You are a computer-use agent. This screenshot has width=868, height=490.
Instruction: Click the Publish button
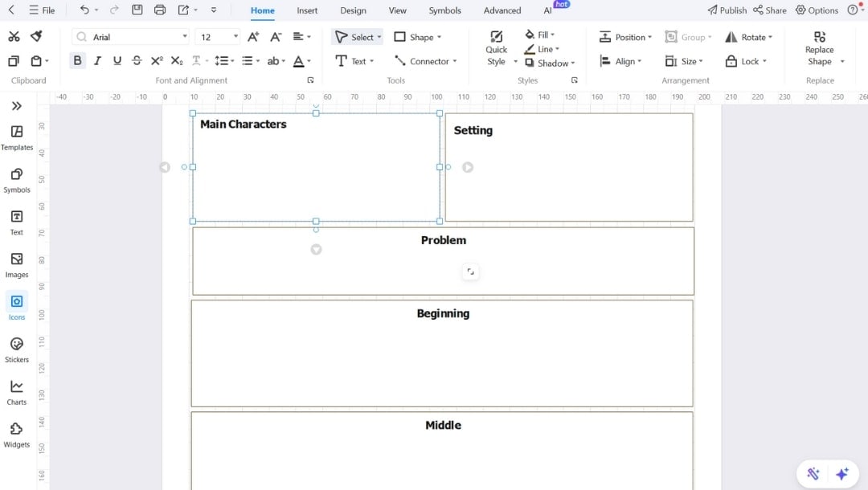click(x=727, y=10)
